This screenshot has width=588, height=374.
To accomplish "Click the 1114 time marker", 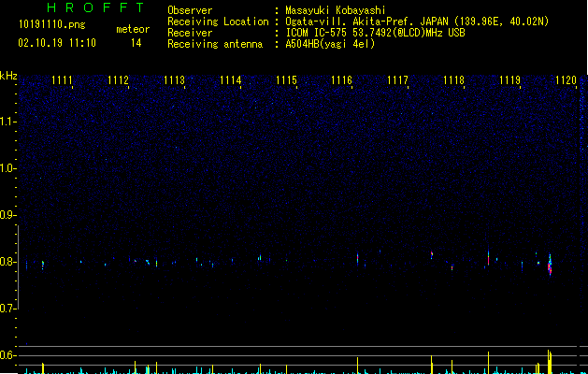I will point(230,80).
